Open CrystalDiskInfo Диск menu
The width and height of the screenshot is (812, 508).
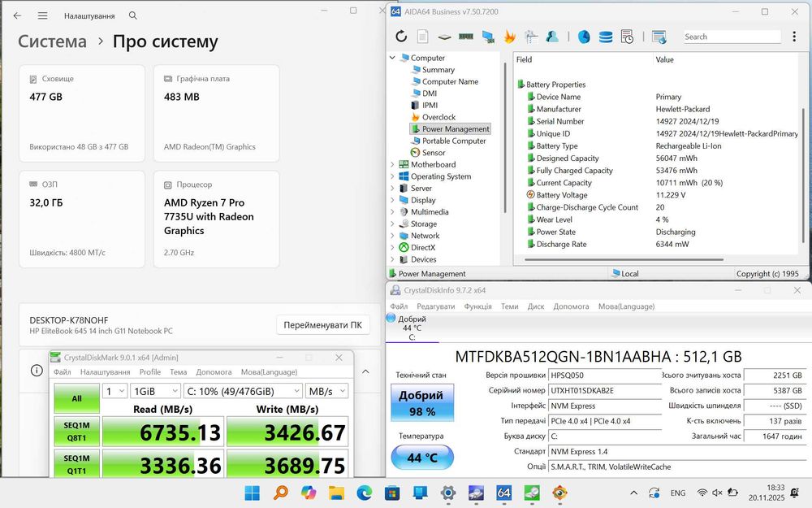pos(536,306)
